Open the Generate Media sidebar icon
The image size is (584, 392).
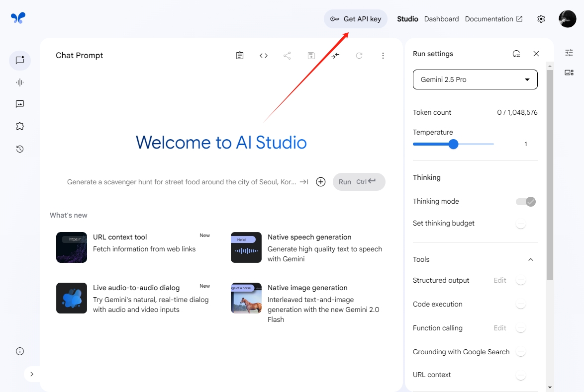coord(20,104)
